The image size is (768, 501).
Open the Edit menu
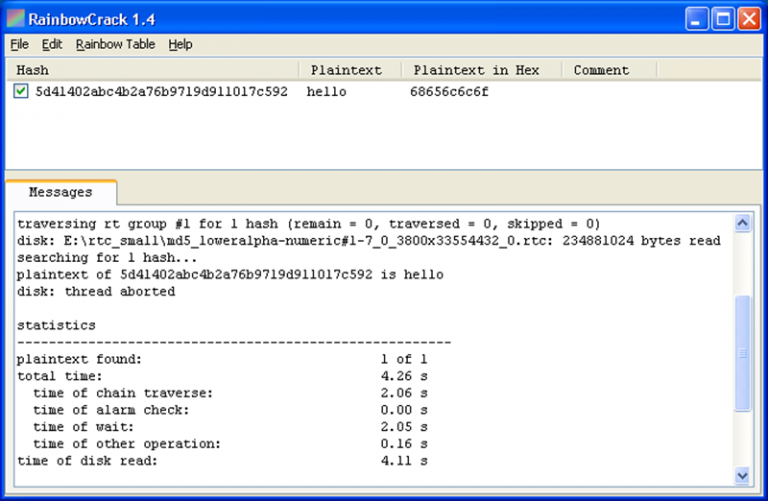[52, 44]
